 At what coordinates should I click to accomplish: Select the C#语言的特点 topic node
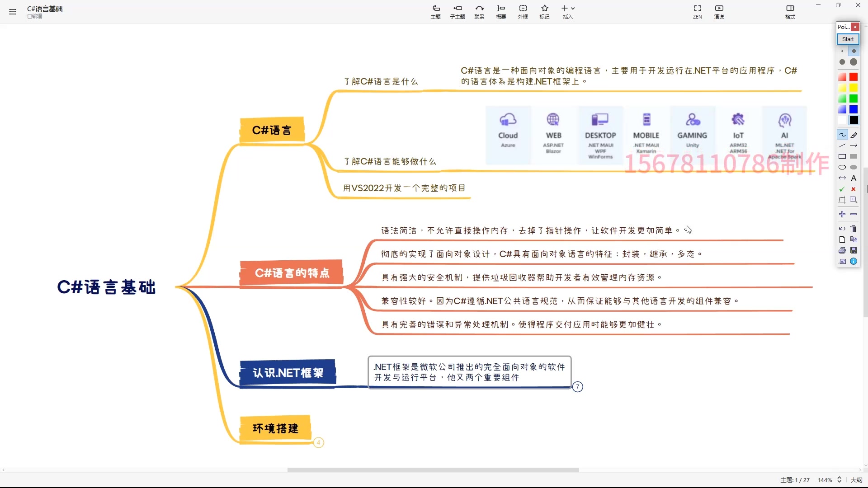coord(292,273)
